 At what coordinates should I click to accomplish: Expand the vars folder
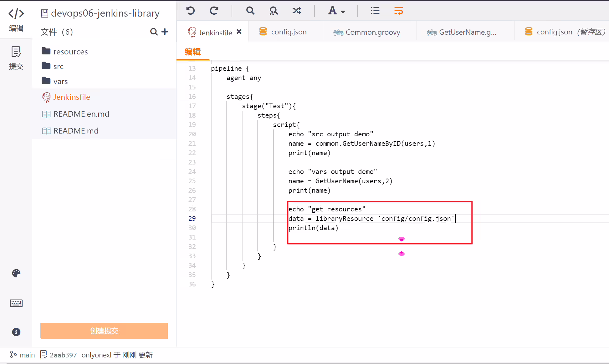(x=55, y=81)
